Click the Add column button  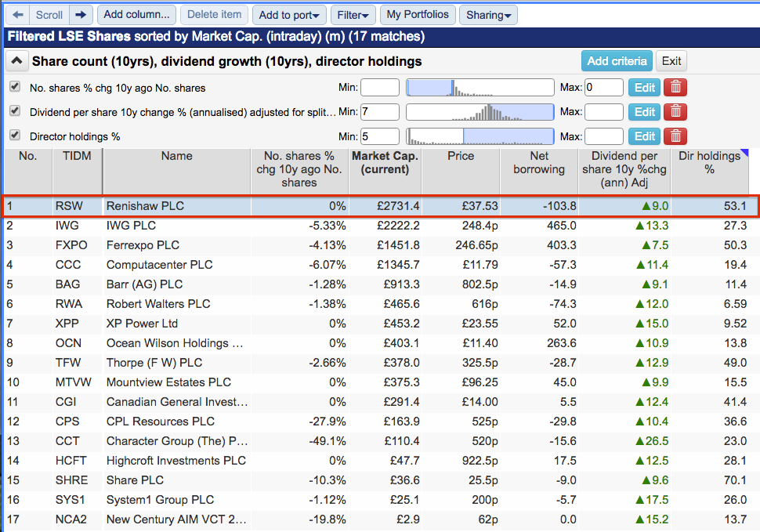tap(136, 15)
